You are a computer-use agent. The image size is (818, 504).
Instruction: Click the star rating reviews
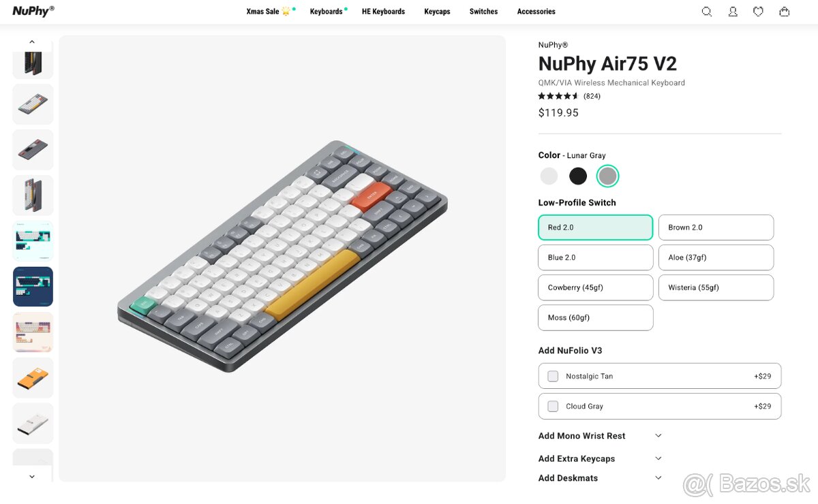(x=569, y=96)
